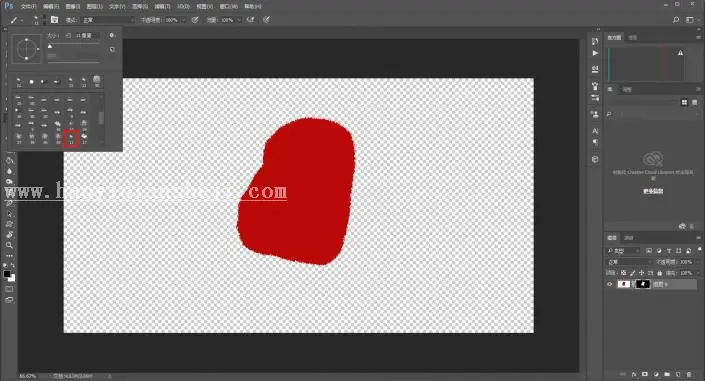This screenshot has height=381, width=705.
Task: Open the 编辑(E) Edit menu
Action: pyautogui.click(x=50, y=7)
